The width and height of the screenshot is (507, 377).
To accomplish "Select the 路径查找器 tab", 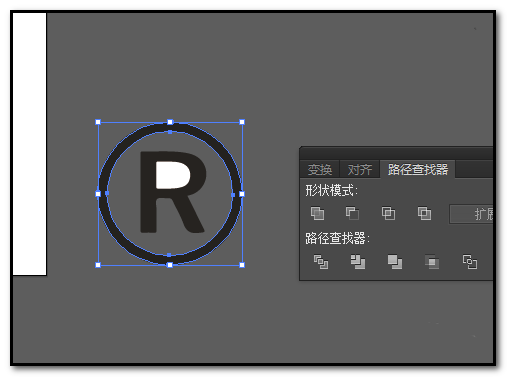I will point(418,169).
